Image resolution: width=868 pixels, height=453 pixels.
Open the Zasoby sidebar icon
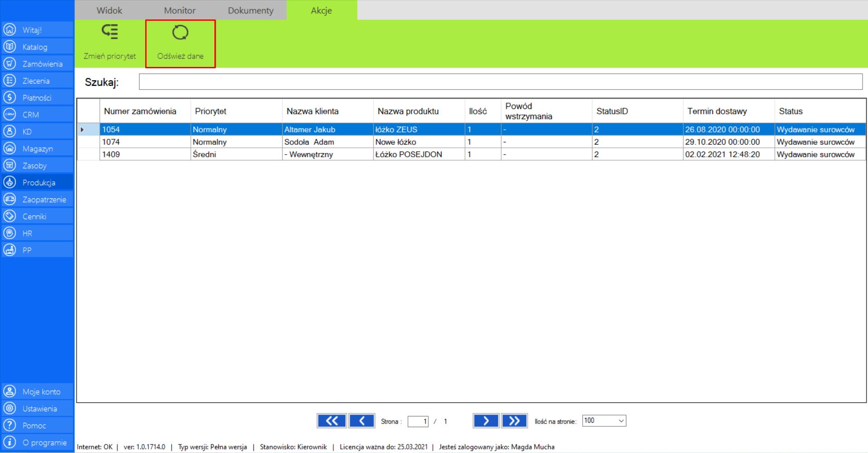coord(9,165)
